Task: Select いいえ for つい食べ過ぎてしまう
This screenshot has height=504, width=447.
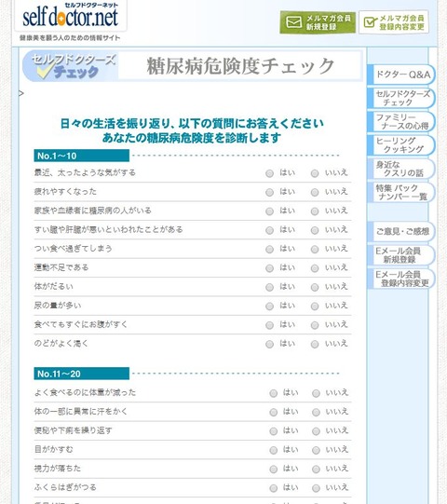Action: point(315,249)
